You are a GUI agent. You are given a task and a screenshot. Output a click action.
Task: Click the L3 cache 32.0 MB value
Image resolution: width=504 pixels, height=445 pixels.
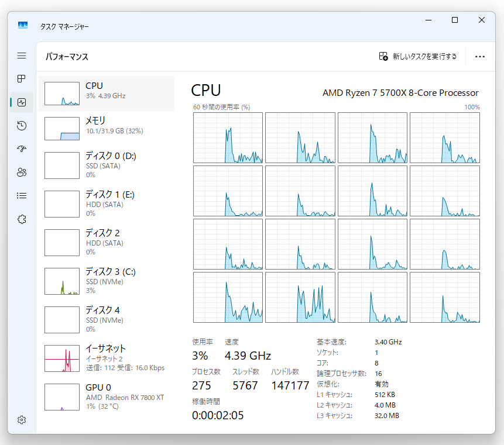(387, 415)
